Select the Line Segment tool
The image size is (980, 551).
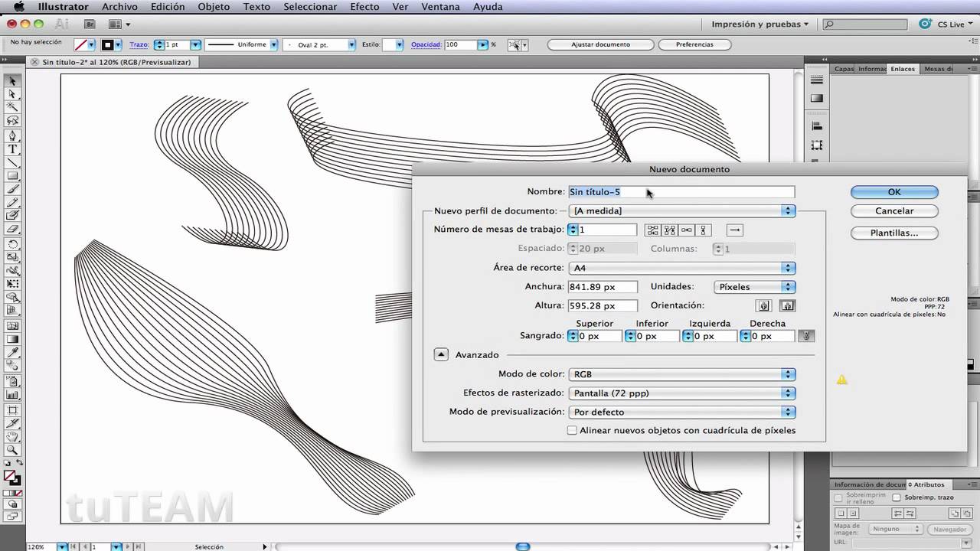pos(12,162)
